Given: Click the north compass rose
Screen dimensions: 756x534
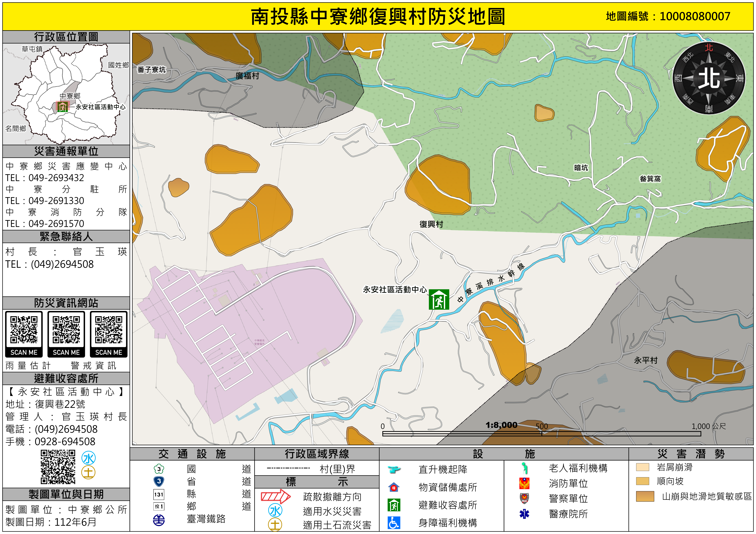Looking at the screenshot, I should pyautogui.click(x=709, y=78).
